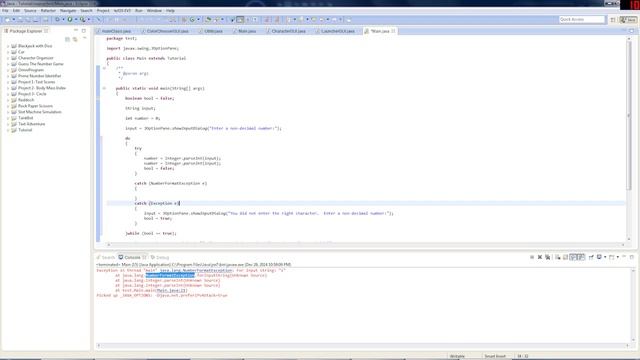Open the File menu

(x=5, y=11)
